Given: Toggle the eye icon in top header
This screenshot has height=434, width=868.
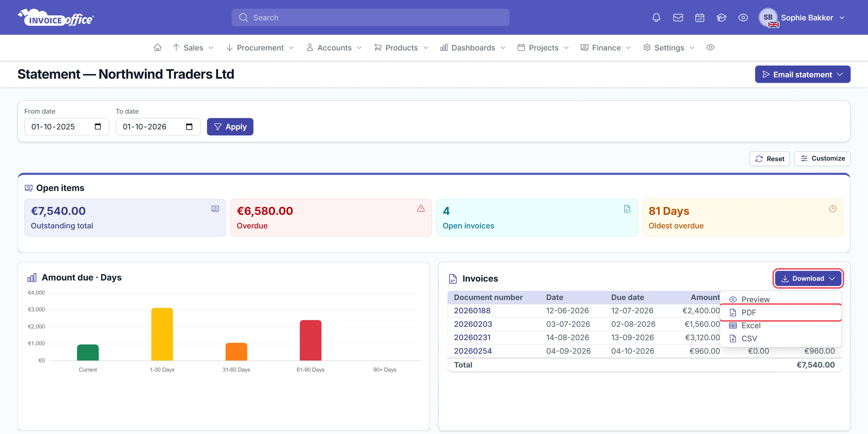Looking at the screenshot, I should click(743, 18).
